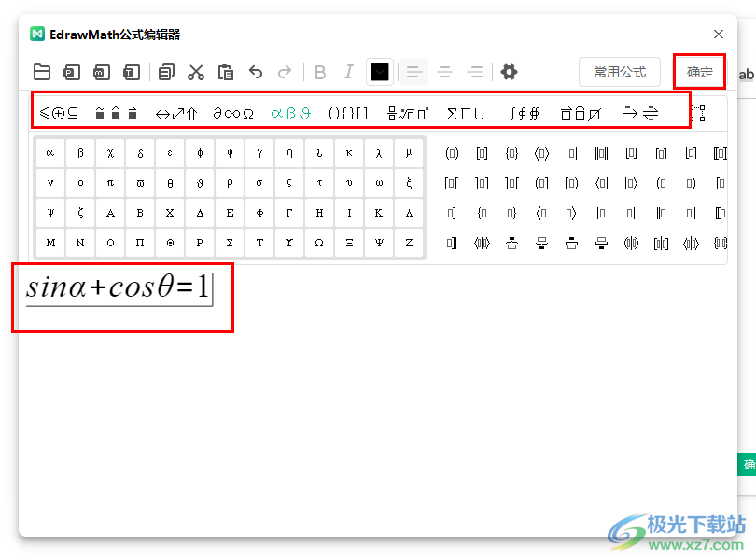Insert capital Sigma Σ

(x=230, y=243)
